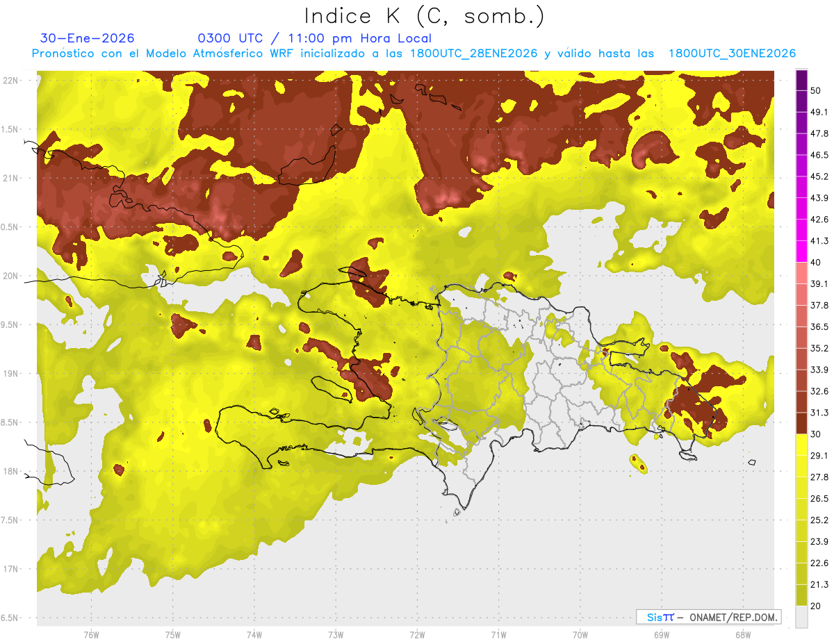The width and height of the screenshot is (834, 644).
Task: Click the '32.6' colorbar label
Action: (819, 391)
